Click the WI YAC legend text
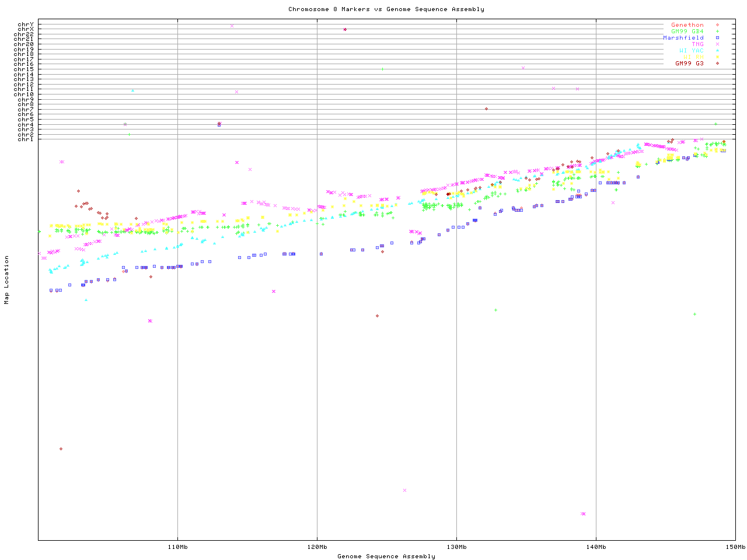This screenshot has height=560, width=747. (691, 51)
